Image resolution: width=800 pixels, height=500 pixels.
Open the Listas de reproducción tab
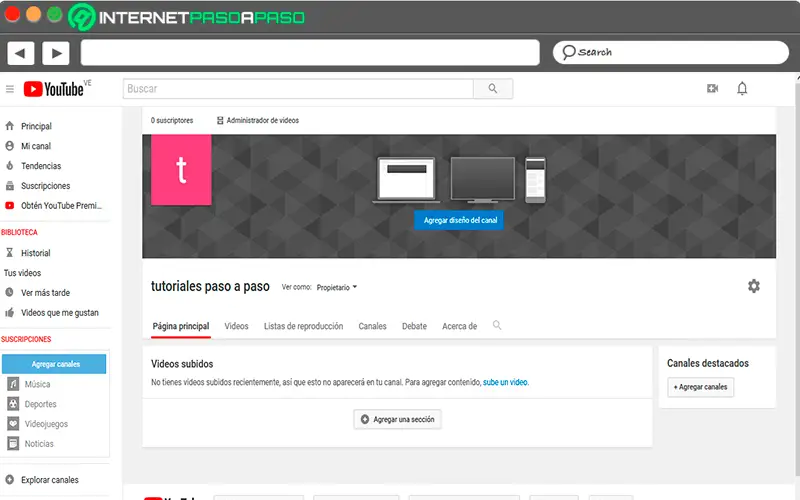(304, 326)
